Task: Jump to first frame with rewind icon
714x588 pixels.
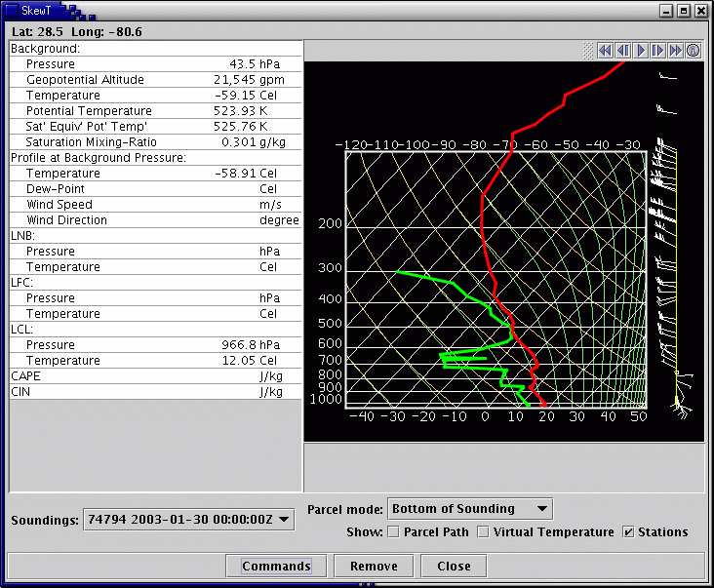Action: point(606,50)
